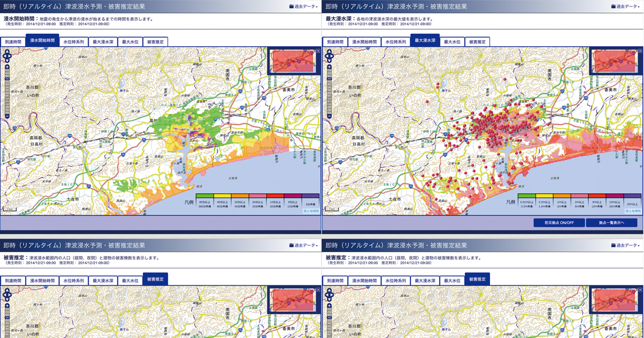Collapse overview minimap in top-right panel

point(640,52)
